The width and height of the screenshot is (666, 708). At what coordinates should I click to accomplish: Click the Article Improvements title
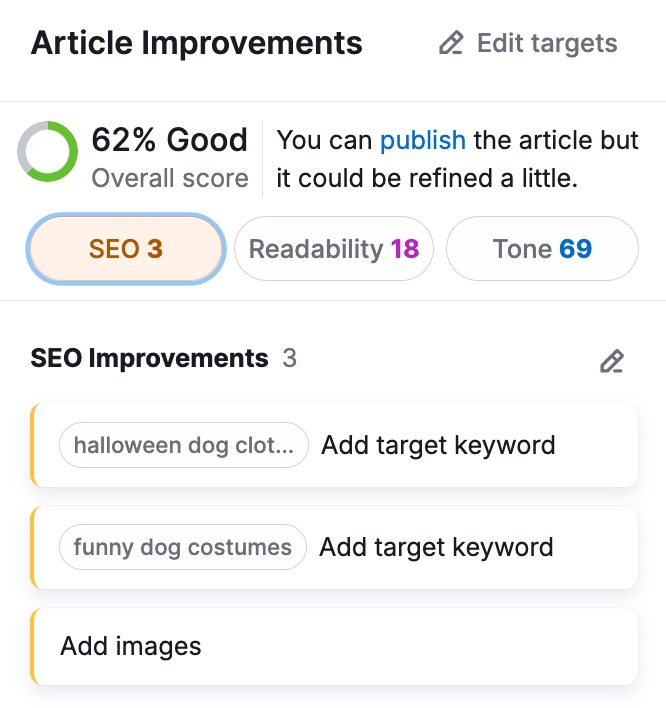197,44
